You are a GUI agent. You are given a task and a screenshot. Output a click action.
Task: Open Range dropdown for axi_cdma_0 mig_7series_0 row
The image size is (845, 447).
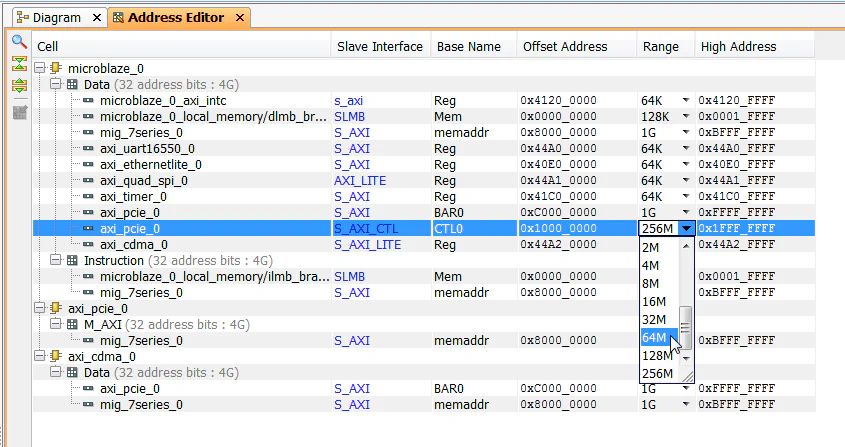[685, 404]
